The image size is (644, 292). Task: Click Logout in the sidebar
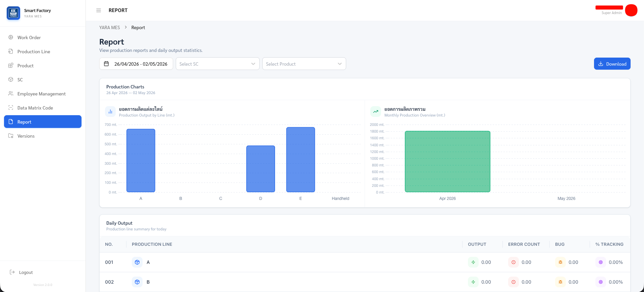coord(21,272)
